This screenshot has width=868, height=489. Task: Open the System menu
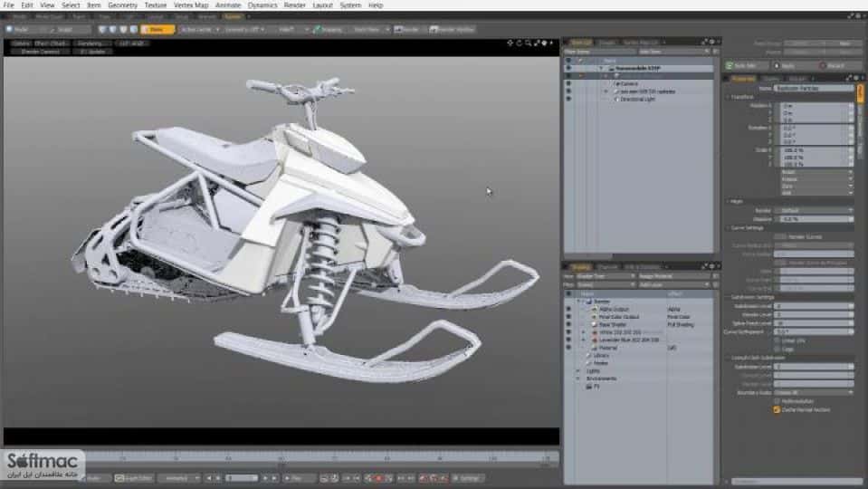(350, 5)
